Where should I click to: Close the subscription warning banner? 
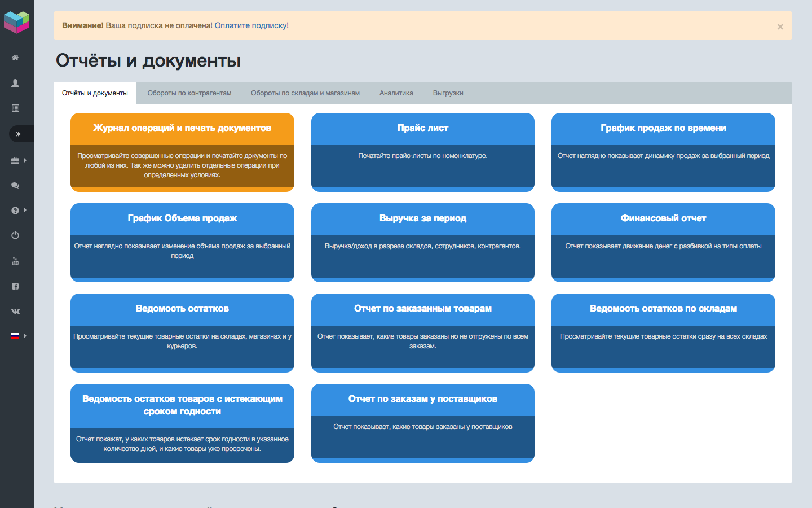pyautogui.click(x=780, y=27)
